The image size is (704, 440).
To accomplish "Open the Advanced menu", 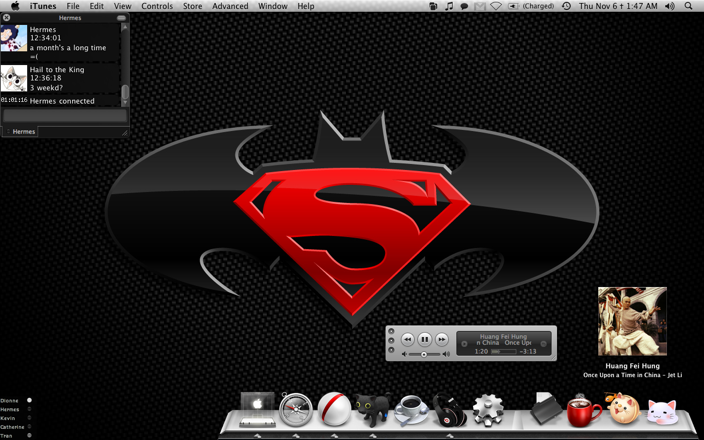I will point(230,6).
